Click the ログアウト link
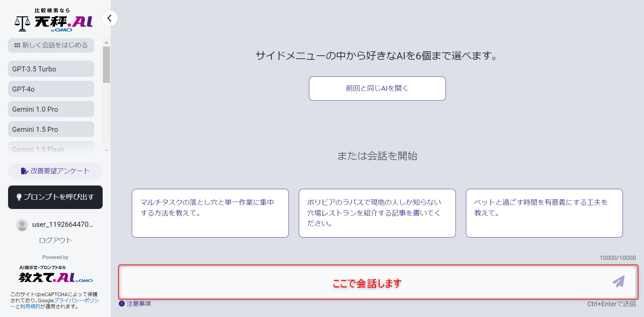This screenshot has height=317, width=644. 55,240
